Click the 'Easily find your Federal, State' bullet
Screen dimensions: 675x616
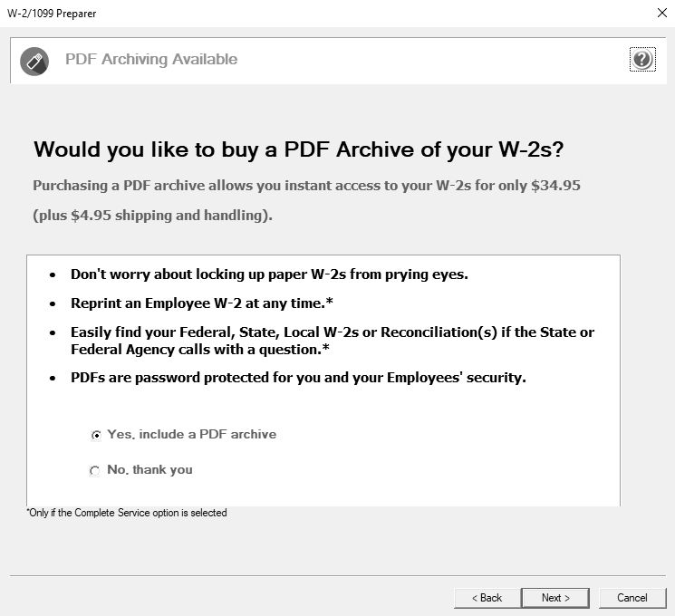(333, 341)
